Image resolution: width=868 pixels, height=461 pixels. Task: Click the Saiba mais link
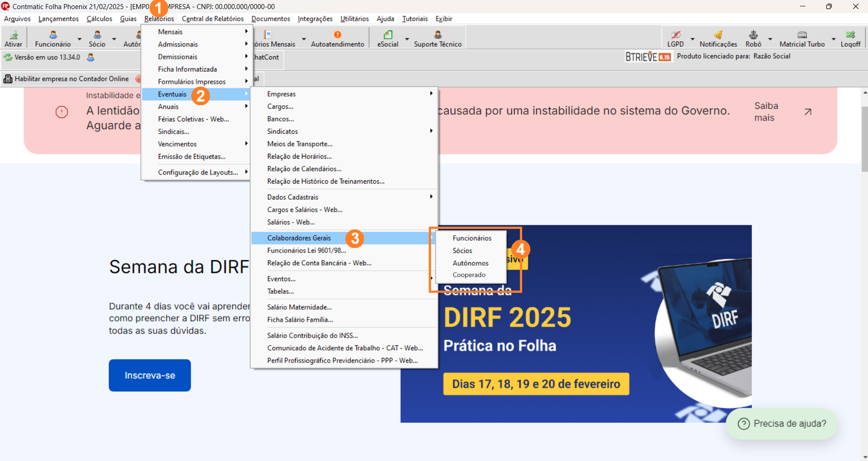pos(766,112)
